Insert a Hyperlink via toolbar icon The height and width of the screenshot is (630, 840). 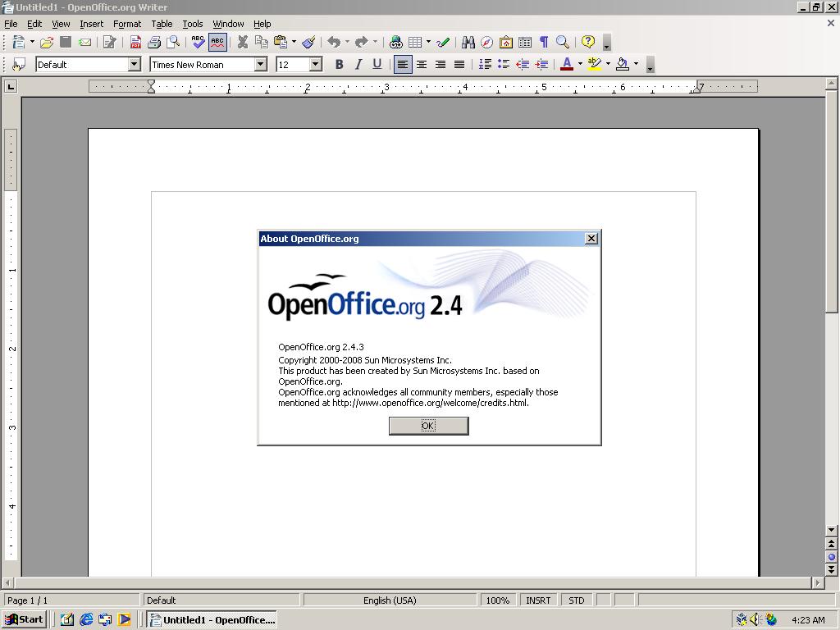tap(396, 42)
